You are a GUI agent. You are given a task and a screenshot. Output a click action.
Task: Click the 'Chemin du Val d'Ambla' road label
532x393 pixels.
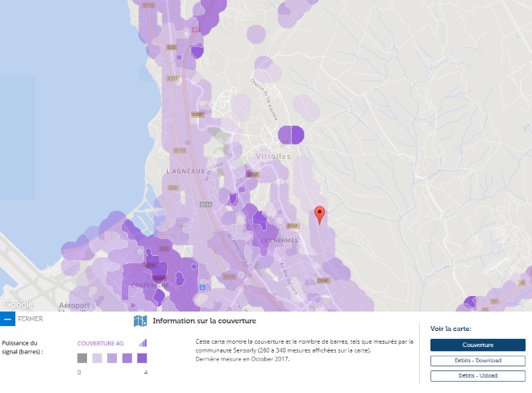pyautogui.click(x=264, y=99)
